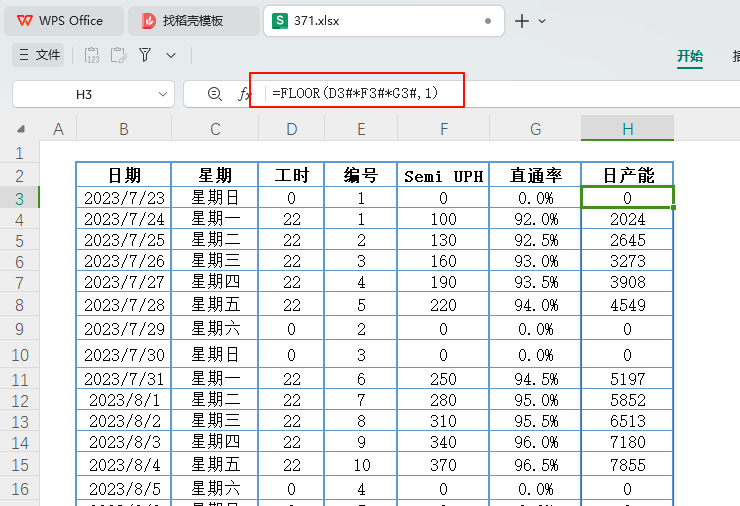This screenshot has width=740, height=506.
Task: Click the 工时 header cell
Action: pos(291,175)
